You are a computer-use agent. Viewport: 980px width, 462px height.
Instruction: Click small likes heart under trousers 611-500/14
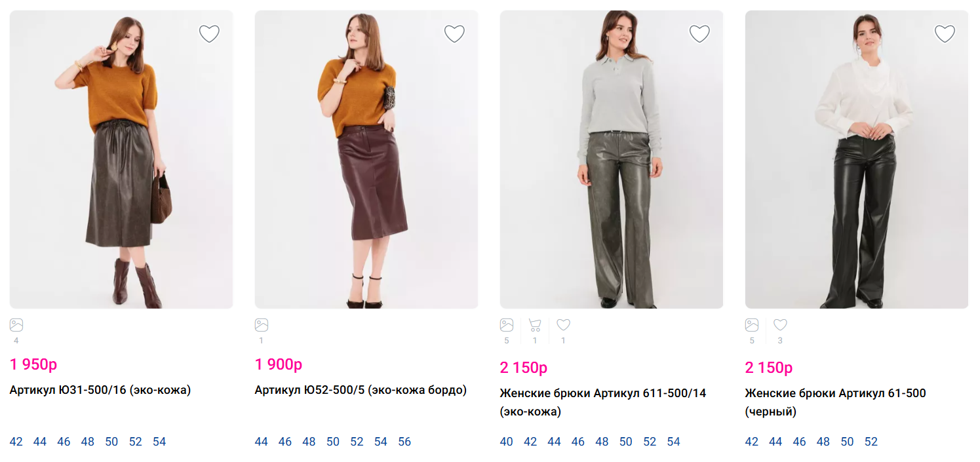(x=563, y=325)
